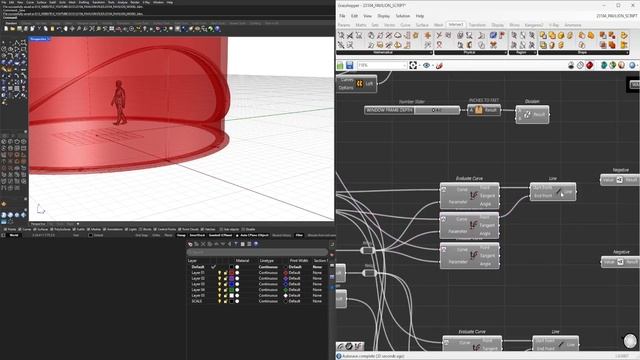
Task: Toggle the Curves filter checkbox
Action: click(20, 229)
